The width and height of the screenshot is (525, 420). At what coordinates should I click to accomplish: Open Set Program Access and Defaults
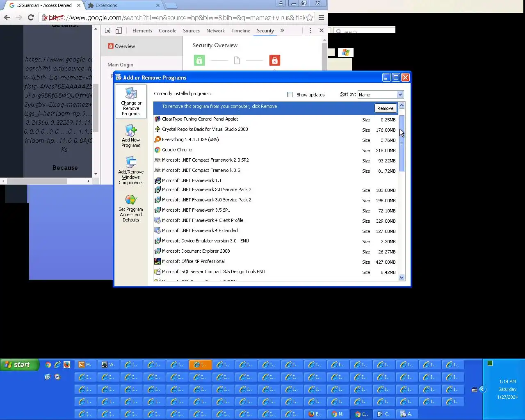pyautogui.click(x=131, y=208)
